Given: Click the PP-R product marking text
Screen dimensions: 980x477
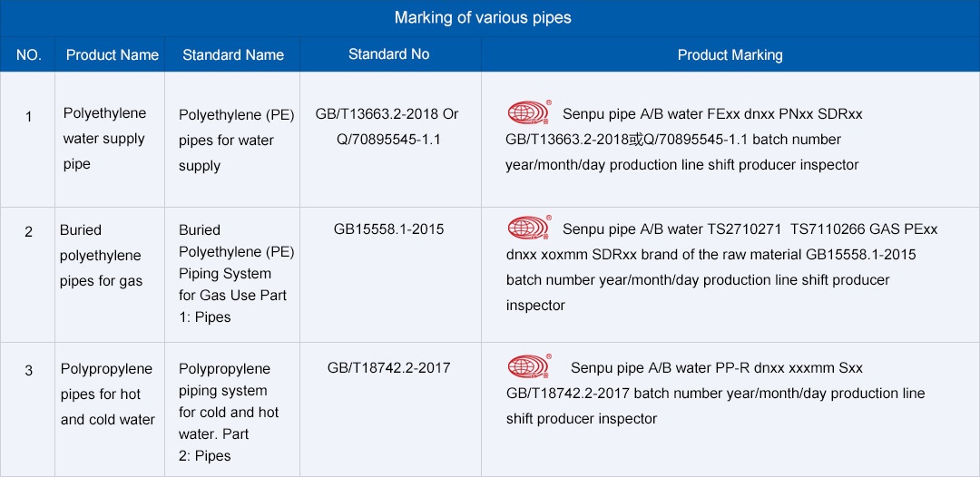Looking at the screenshot, I should [x=717, y=368].
